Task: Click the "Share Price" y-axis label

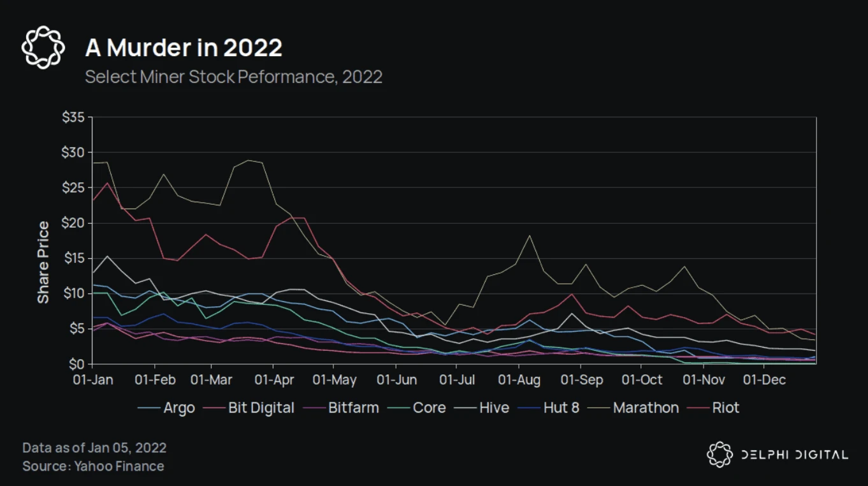Action: coord(43,262)
